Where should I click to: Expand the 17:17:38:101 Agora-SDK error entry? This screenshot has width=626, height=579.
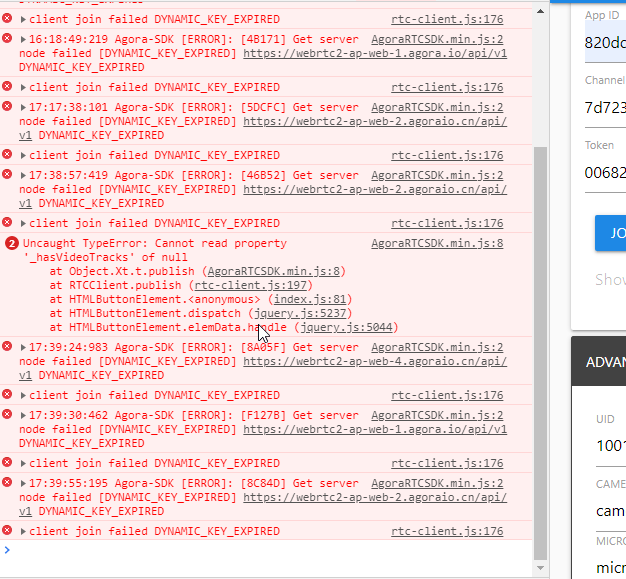click(23, 107)
